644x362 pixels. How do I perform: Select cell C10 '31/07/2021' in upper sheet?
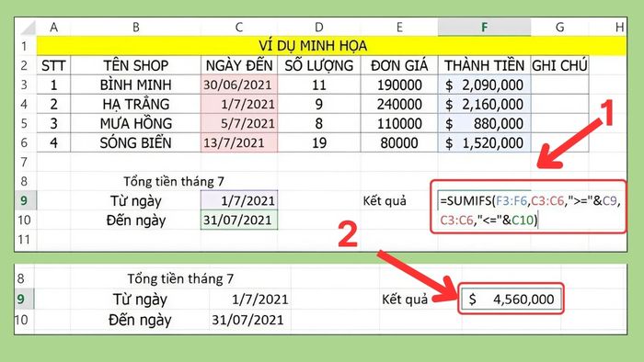click(x=239, y=221)
